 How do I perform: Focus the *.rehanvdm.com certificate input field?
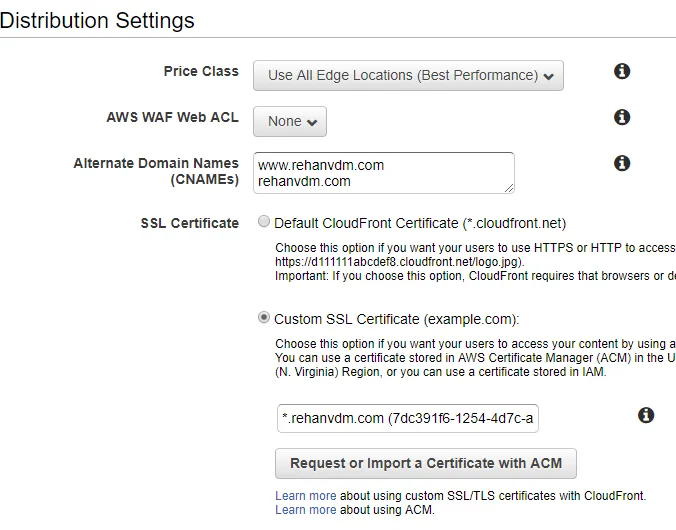click(x=407, y=418)
